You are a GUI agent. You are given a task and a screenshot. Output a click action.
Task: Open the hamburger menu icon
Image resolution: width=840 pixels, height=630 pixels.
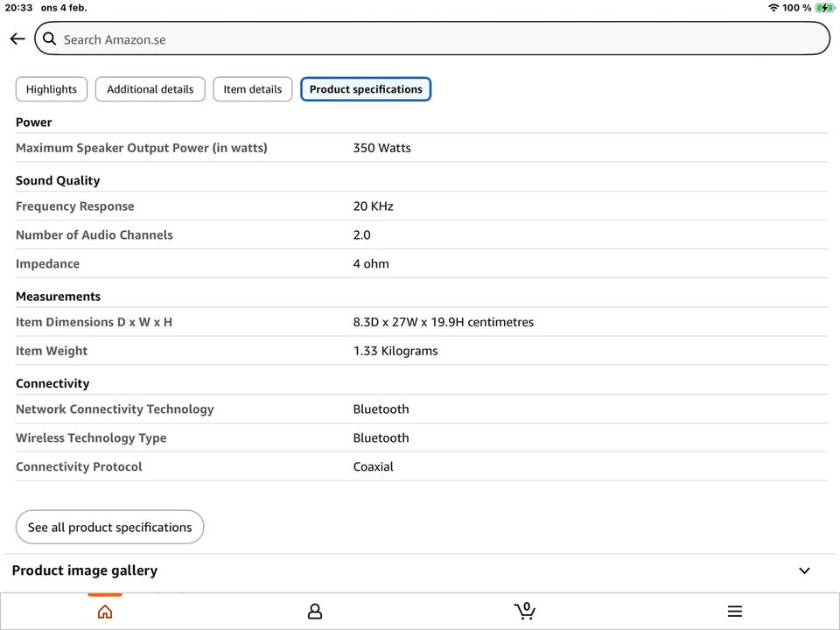pyautogui.click(x=735, y=612)
